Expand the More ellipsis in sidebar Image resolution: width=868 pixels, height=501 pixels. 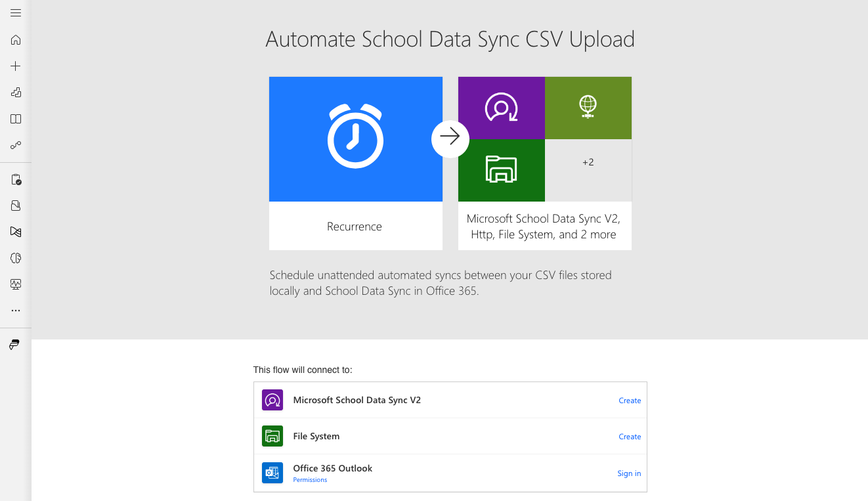pyautogui.click(x=16, y=311)
